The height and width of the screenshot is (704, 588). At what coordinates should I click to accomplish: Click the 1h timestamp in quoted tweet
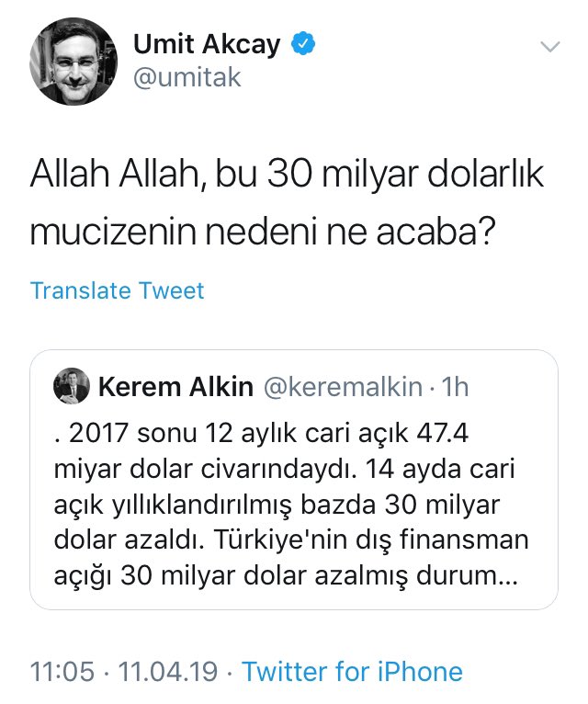[x=455, y=387]
